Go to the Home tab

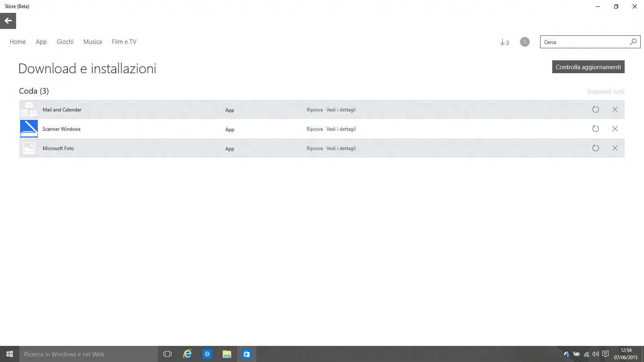click(18, 42)
